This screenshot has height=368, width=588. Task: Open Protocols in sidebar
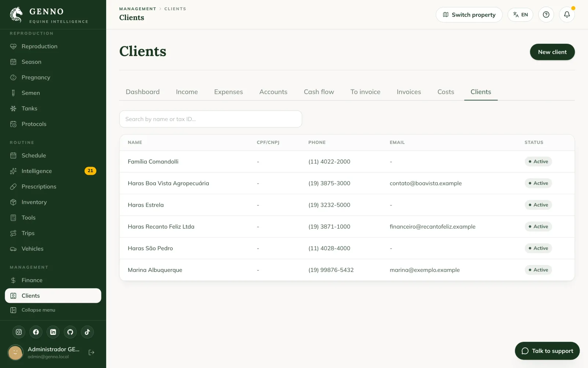pyautogui.click(x=53, y=124)
